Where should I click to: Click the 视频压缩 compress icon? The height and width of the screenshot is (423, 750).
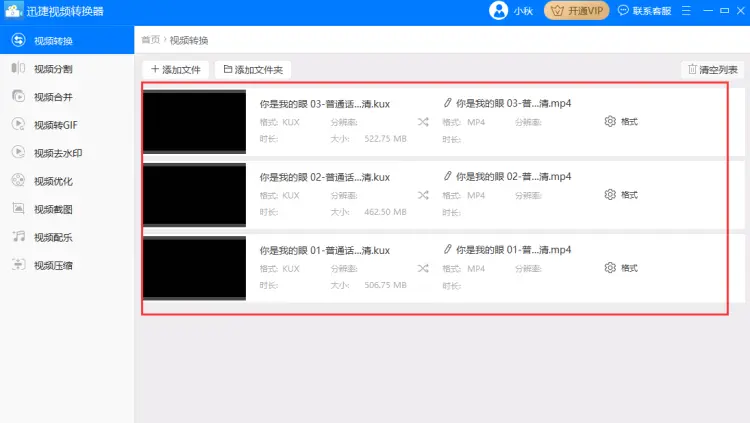coord(18,265)
